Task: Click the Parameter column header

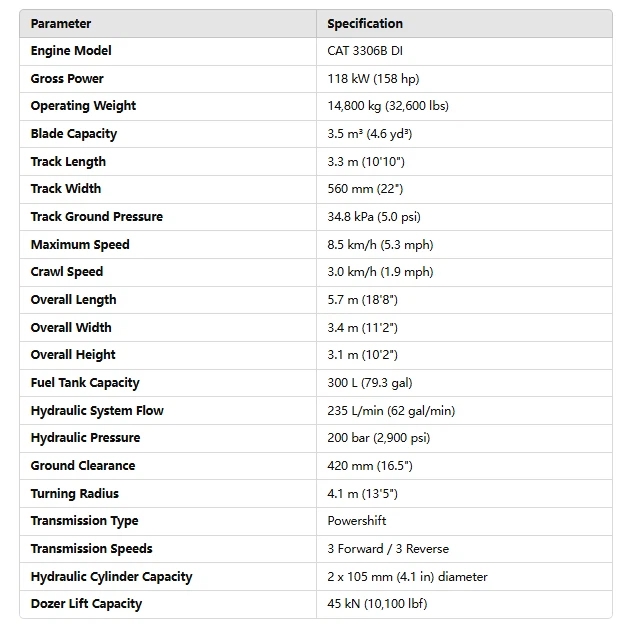Action: coord(61,23)
